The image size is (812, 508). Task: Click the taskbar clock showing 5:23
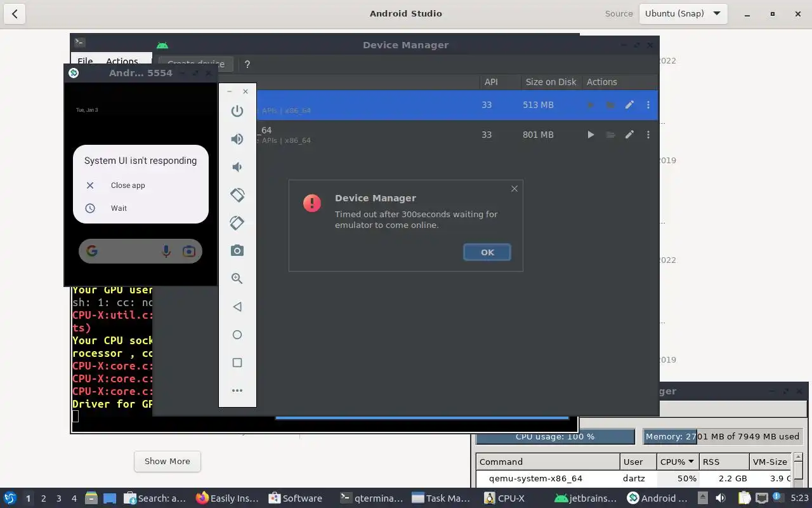pos(800,498)
